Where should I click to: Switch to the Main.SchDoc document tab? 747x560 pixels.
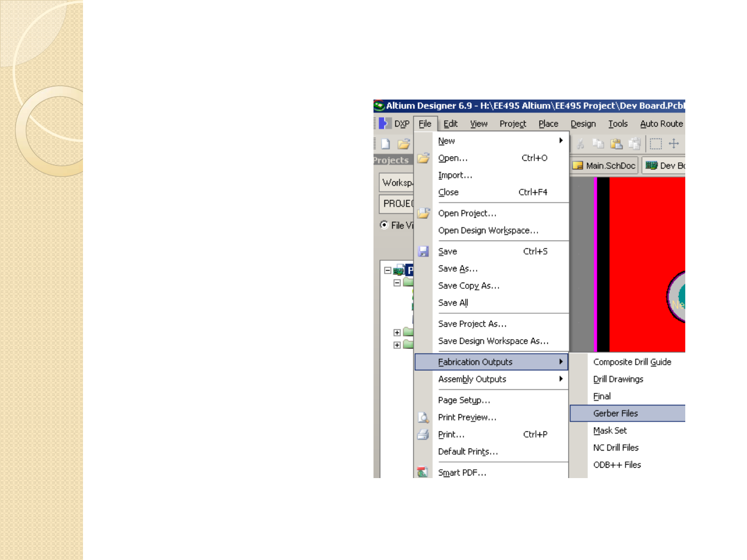(604, 165)
